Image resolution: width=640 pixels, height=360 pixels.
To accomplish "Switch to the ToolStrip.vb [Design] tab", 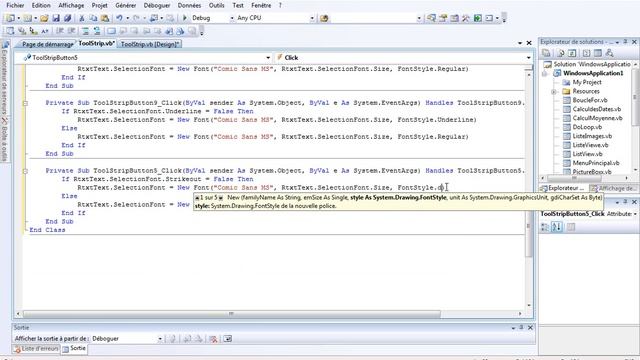I will (149, 44).
